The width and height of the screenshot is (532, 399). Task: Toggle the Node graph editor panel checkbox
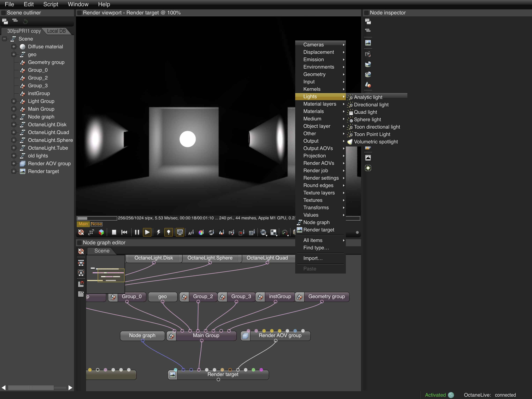coord(79,243)
